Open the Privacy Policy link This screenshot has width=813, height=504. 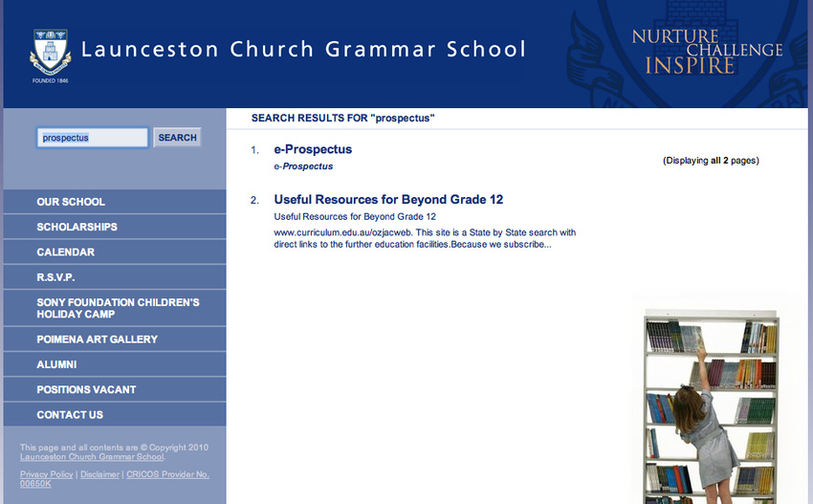point(47,474)
